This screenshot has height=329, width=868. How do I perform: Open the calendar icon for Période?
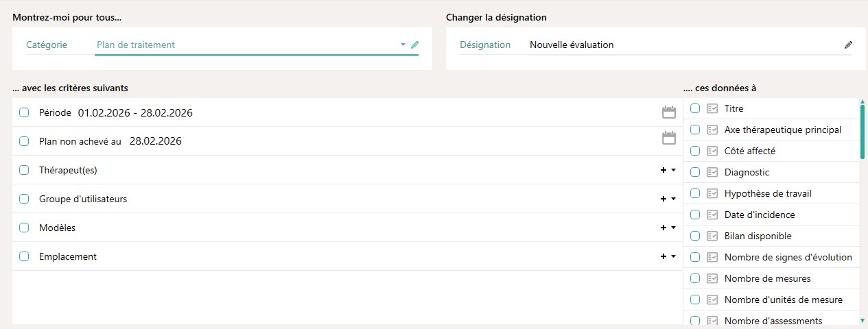coord(668,113)
